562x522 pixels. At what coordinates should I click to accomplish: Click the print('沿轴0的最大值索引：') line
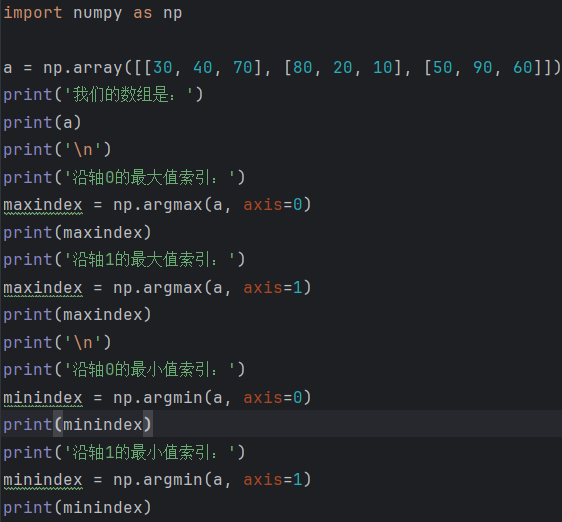tap(124, 177)
